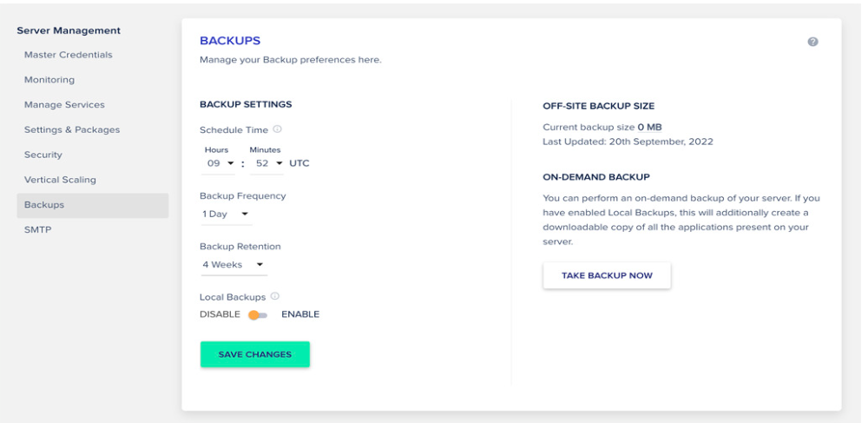This screenshot has height=423, width=868.
Task: Expand the Backup Frequency dropdown
Action: [x=227, y=215]
